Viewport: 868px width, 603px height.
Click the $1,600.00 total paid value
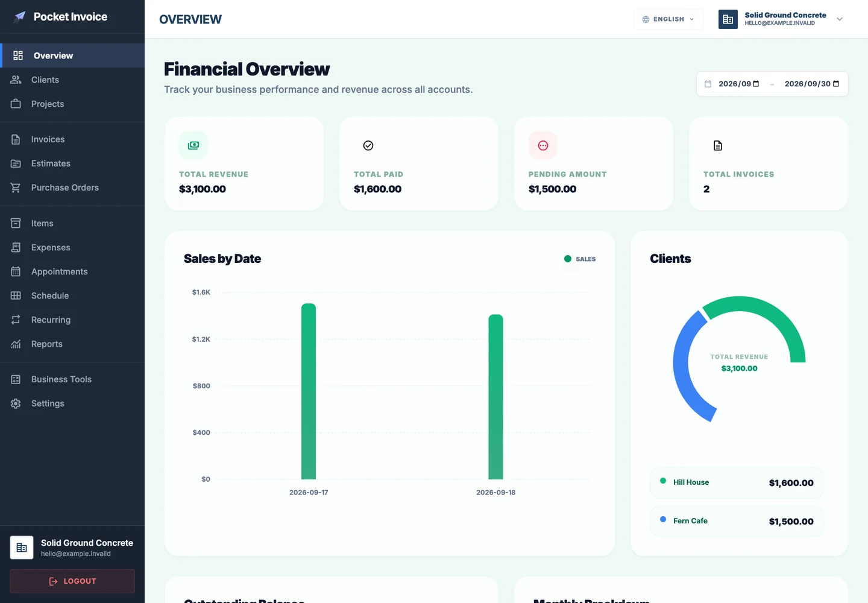point(377,189)
